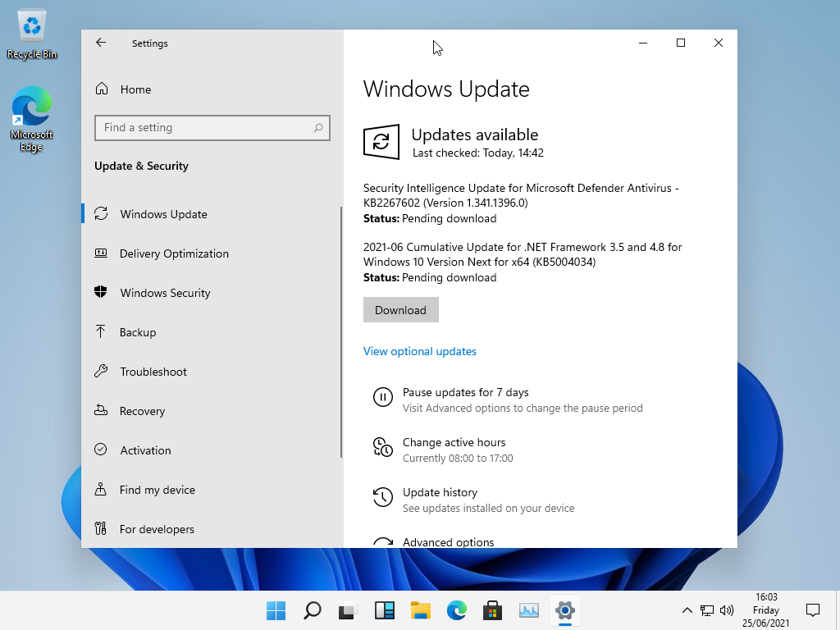Open the Troubleshoot page

153,372
